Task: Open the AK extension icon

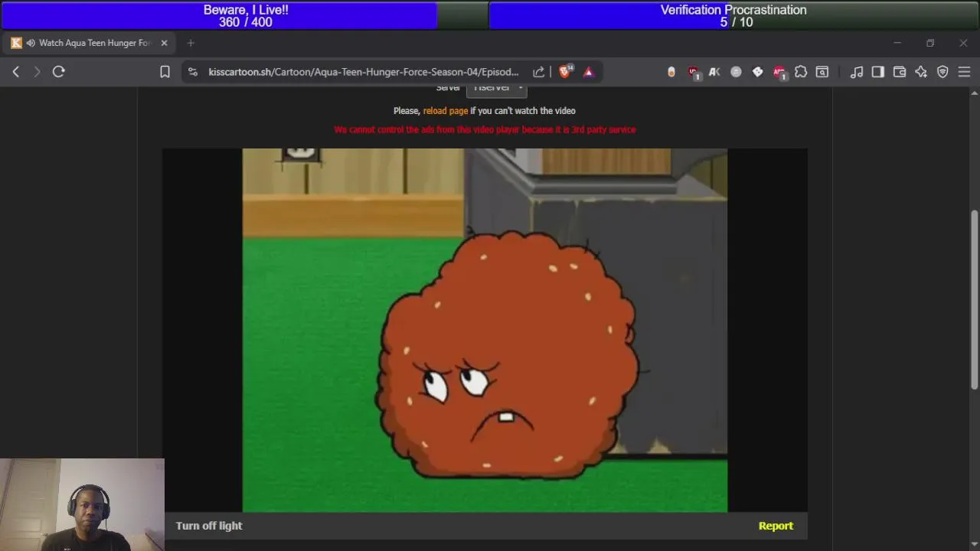Action: (x=714, y=72)
